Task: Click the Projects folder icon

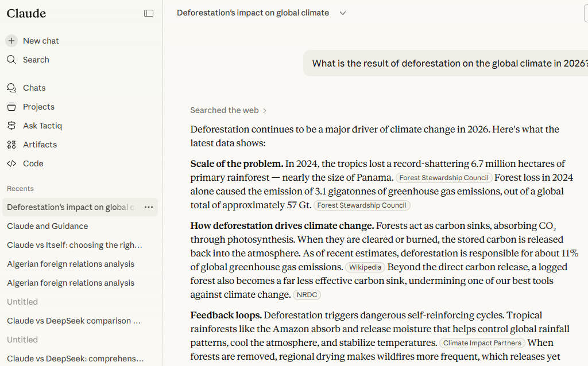Action: (x=11, y=107)
